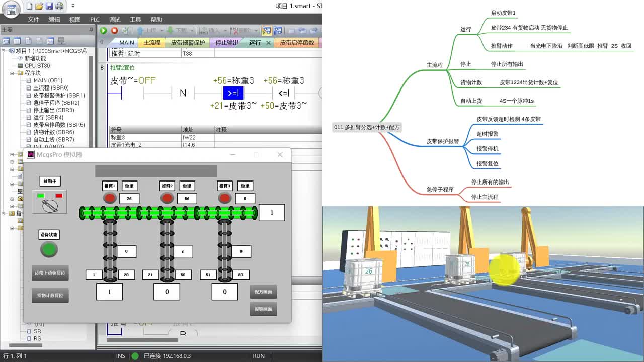Click the green 设备状态 indicator lamp
This screenshot has width=644, height=362.
[49, 249]
